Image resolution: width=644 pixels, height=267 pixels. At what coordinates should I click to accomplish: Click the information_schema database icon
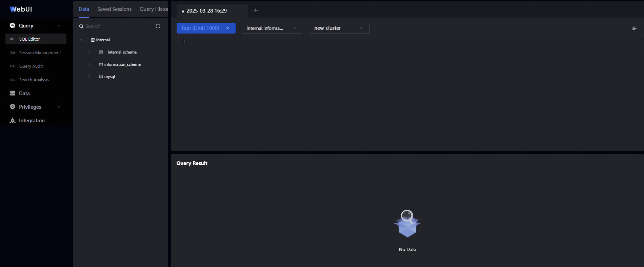(x=101, y=64)
